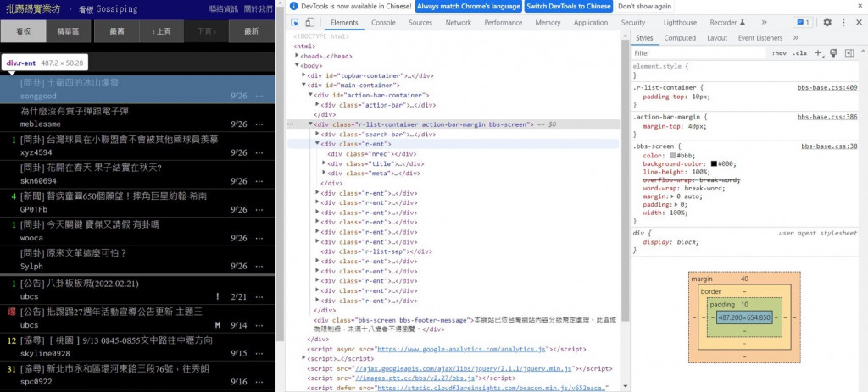Click the #bbb color swatch
Image resolution: width=868 pixels, height=392 pixels.
pyautogui.click(x=673, y=156)
